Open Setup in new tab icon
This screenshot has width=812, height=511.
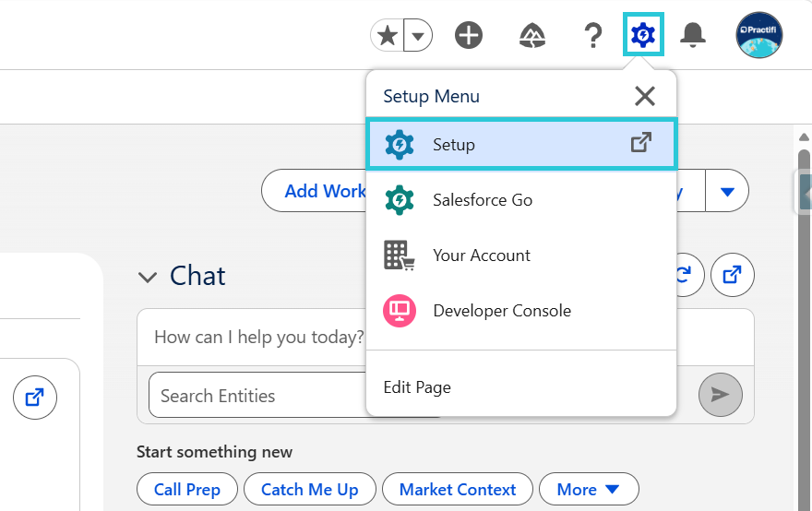641,142
